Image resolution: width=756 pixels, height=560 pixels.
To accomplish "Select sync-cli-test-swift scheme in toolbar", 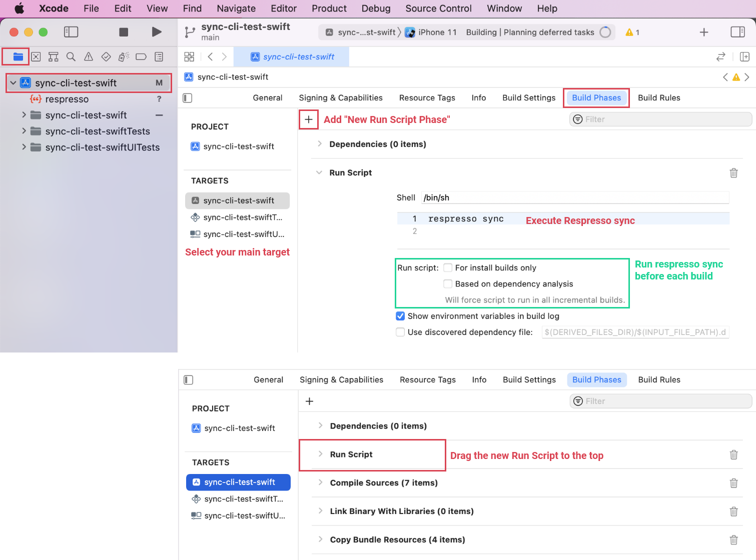I will click(x=361, y=32).
